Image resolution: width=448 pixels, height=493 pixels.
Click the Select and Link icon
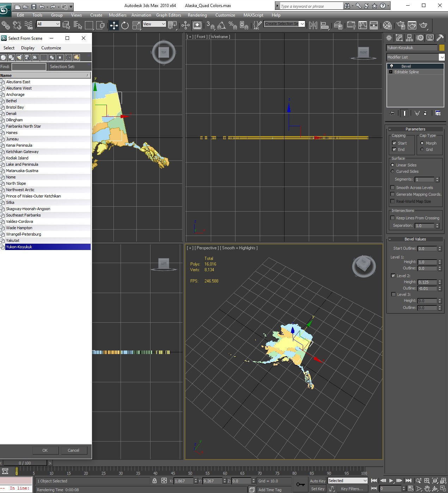point(6,25)
